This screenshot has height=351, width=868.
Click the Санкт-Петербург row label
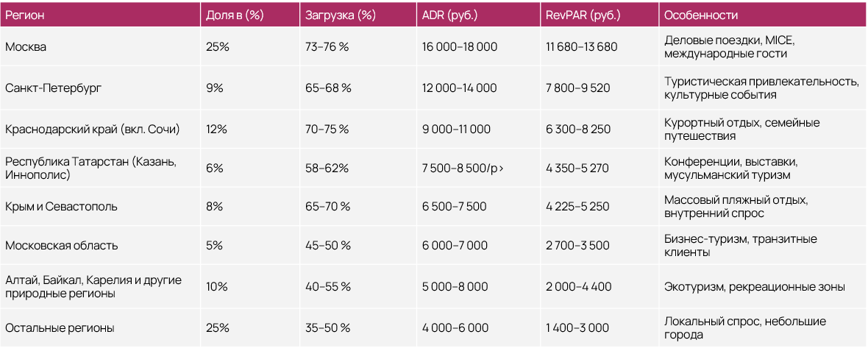(x=53, y=88)
